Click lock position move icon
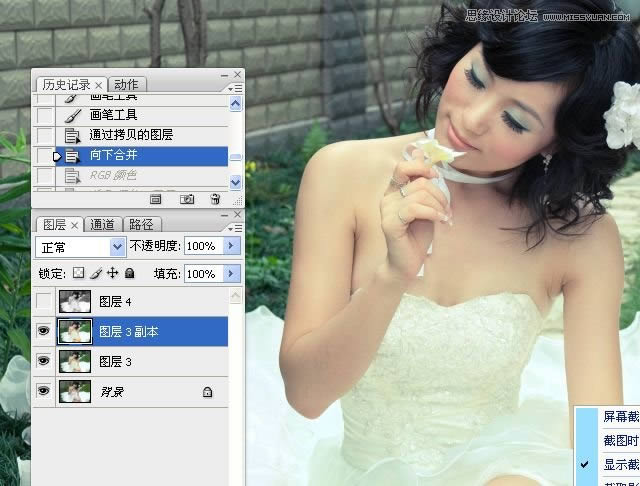 112,273
